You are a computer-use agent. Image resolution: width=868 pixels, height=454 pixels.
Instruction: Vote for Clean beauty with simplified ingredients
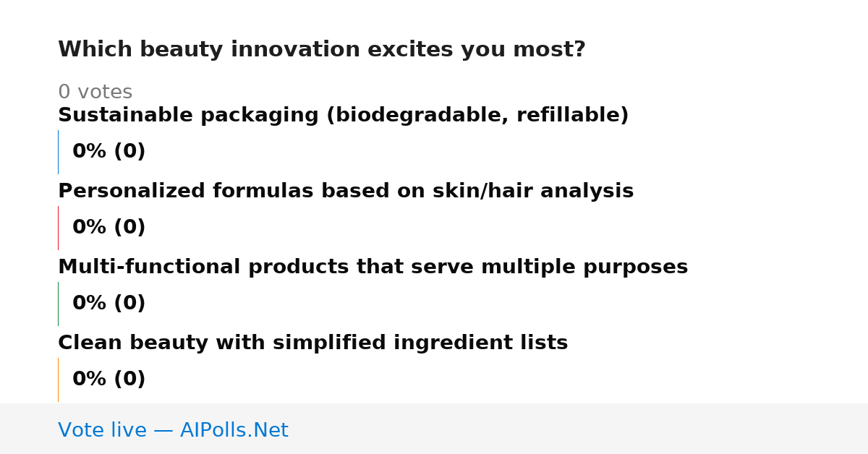pos(312,343)
